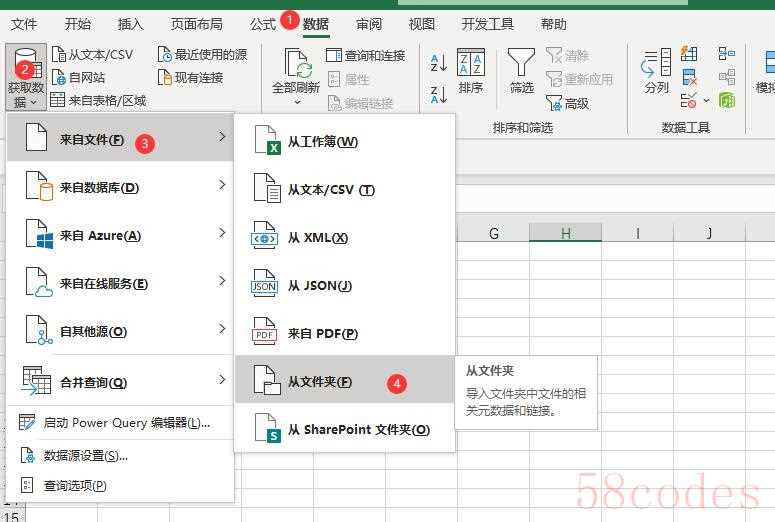
Task: Select column H header
Action: tap(565, 233)
